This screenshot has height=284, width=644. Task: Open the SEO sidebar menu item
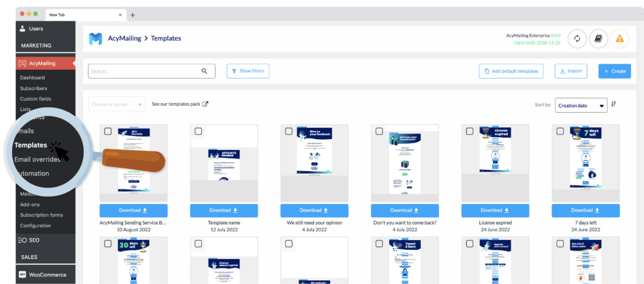pos(45,240)
